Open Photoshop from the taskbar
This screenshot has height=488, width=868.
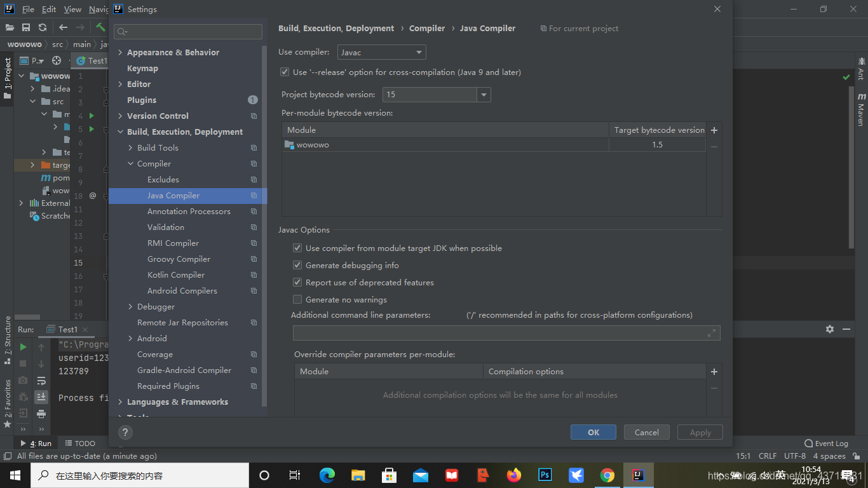[545, 475]
